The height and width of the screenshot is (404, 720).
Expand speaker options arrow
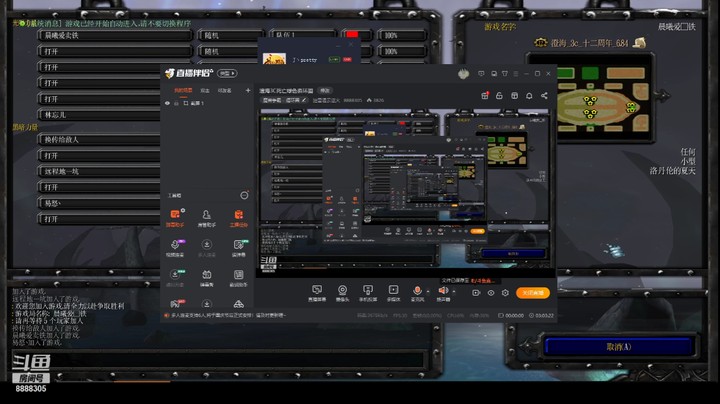(x=454, y=291)
